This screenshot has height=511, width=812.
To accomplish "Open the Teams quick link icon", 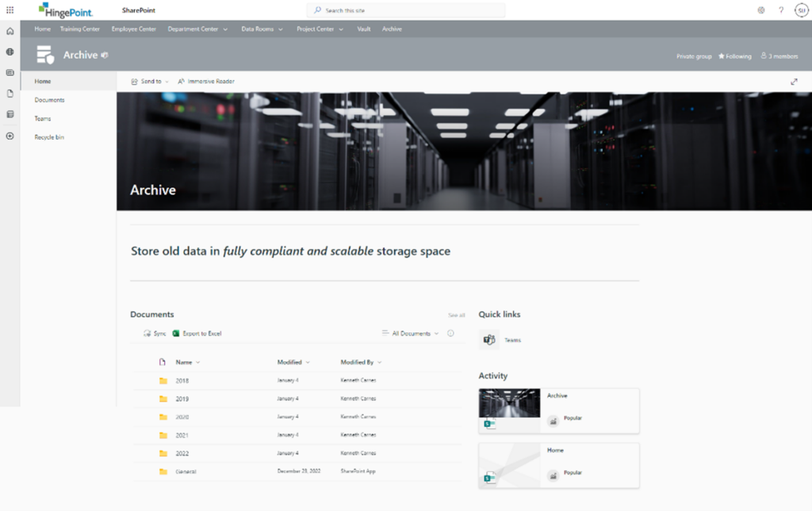I will point(490,339).
